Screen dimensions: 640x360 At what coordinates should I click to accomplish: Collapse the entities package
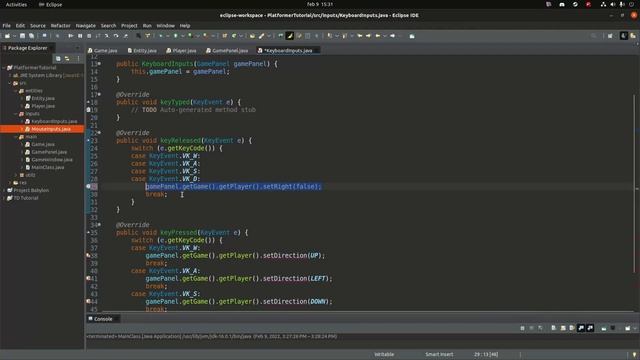(x=16, y=91)
